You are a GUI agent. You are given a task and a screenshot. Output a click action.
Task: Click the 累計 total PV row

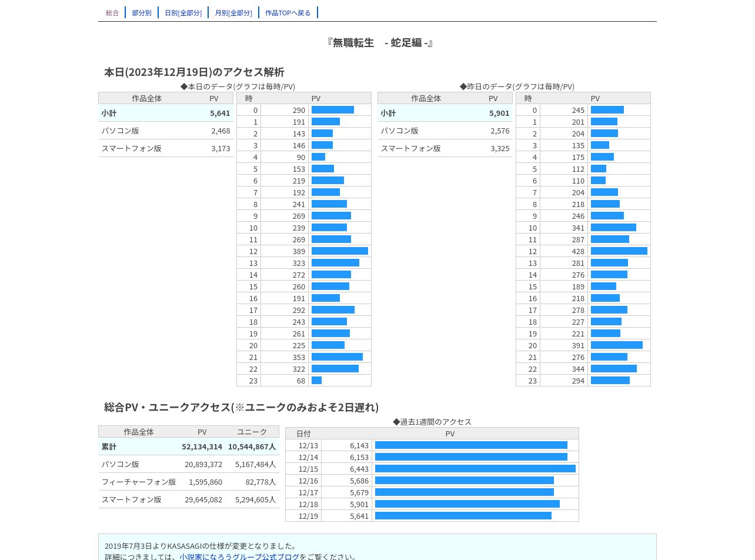[x=189, y=446]
